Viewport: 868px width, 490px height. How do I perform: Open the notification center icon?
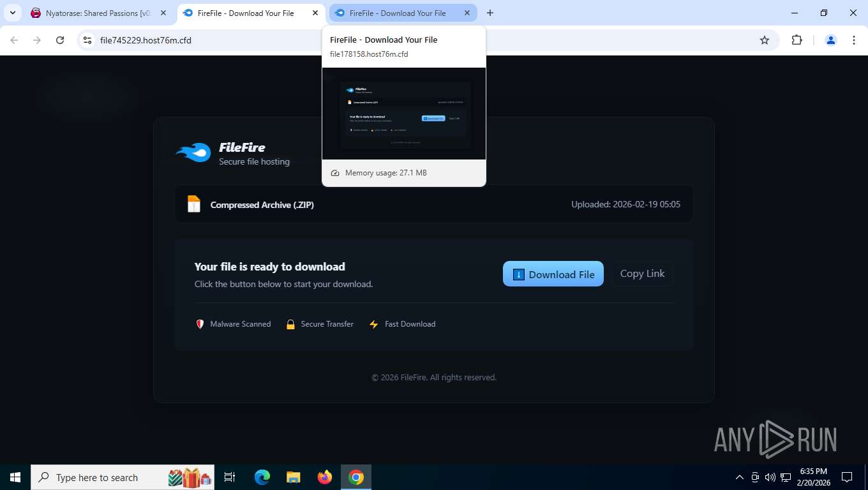tap(847, 477)
